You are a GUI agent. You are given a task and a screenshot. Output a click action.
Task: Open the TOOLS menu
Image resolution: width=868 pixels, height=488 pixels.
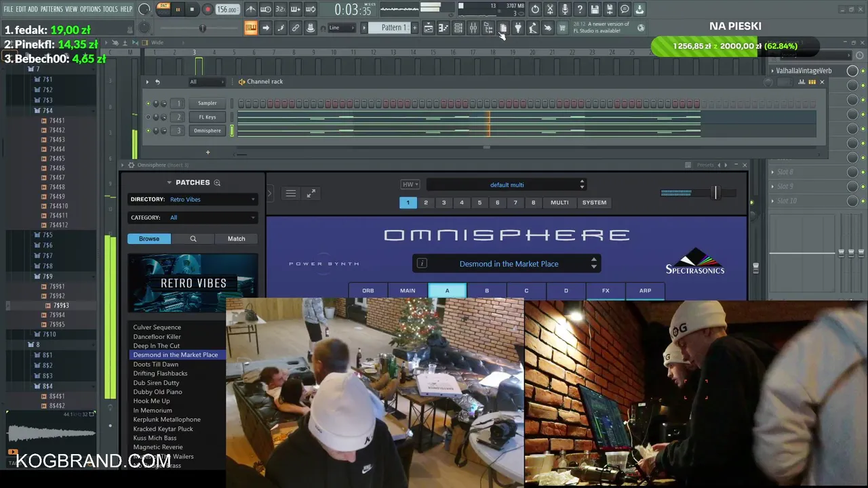[110, 9]
